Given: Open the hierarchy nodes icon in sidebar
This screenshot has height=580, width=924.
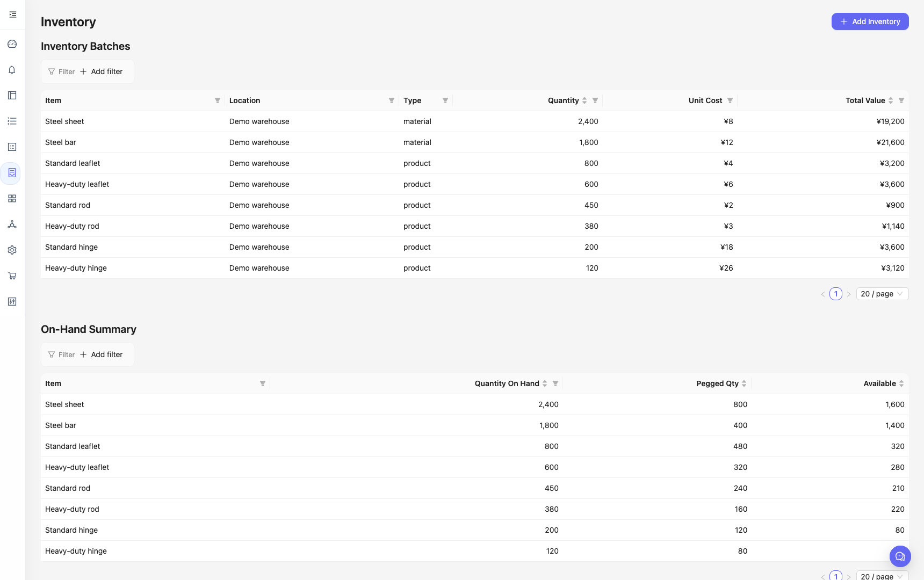Looking at the screenshot, I should (x=12, y=224).
